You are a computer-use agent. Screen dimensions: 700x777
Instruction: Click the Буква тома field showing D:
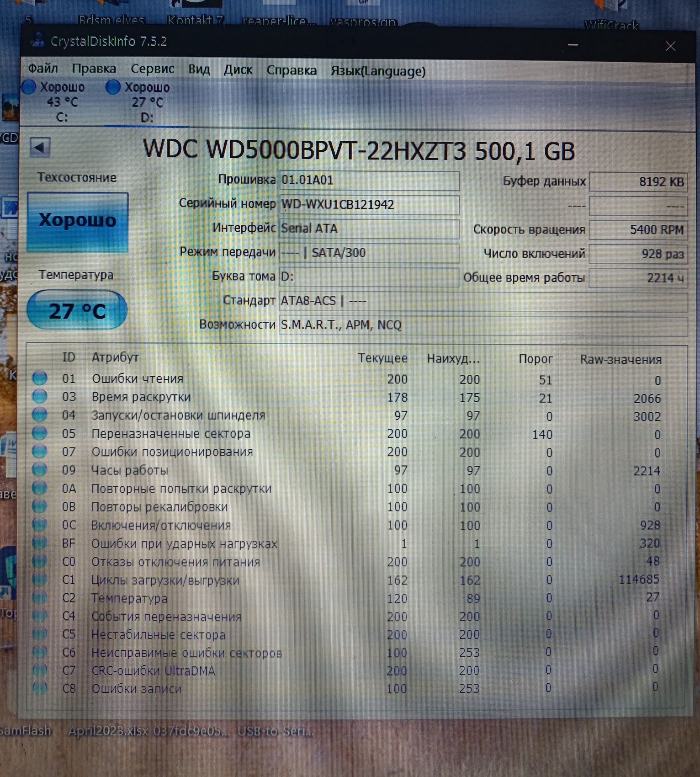pos(369,277)
